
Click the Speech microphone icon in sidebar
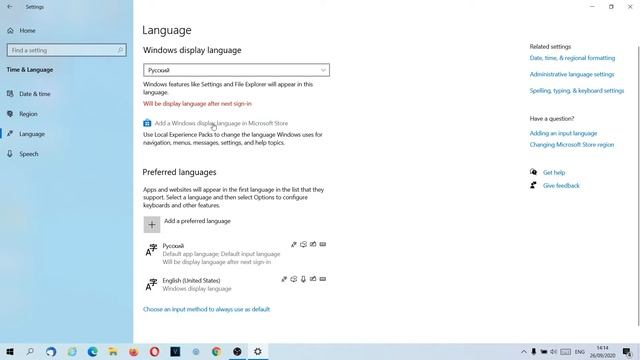click(x=10, y=154)
